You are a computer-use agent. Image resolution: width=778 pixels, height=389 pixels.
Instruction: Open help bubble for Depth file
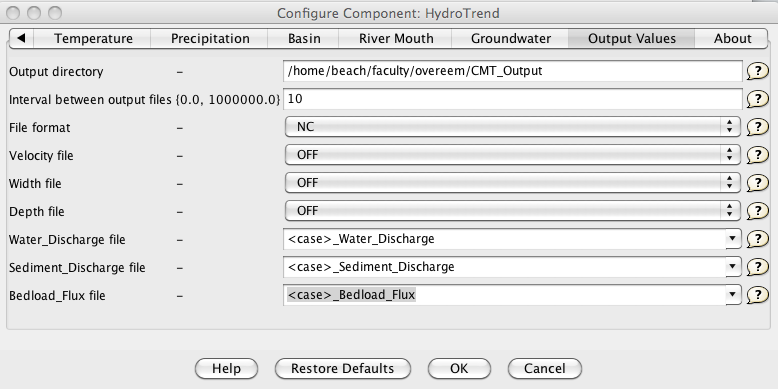click(x=758, y=211)
